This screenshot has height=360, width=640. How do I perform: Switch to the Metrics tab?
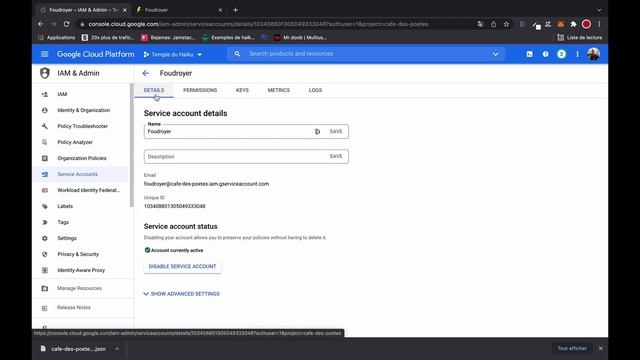279,90
